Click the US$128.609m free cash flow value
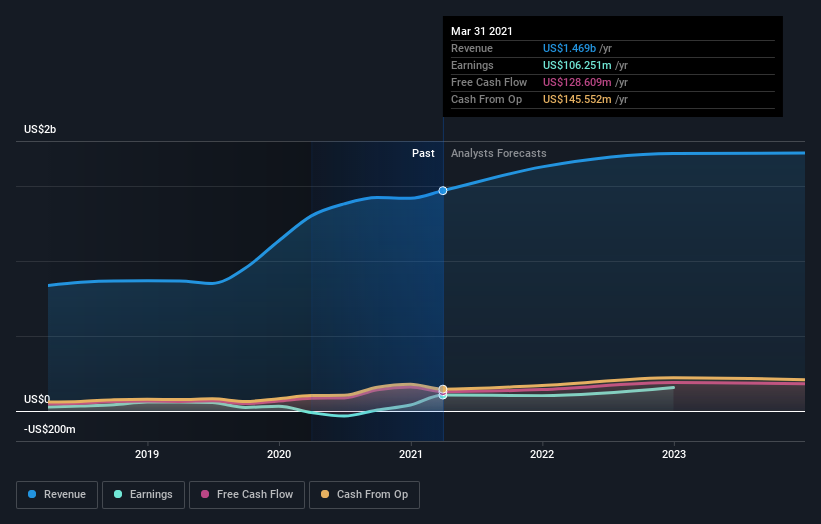This screenshot has width=821, height=524. pos(577,82)
